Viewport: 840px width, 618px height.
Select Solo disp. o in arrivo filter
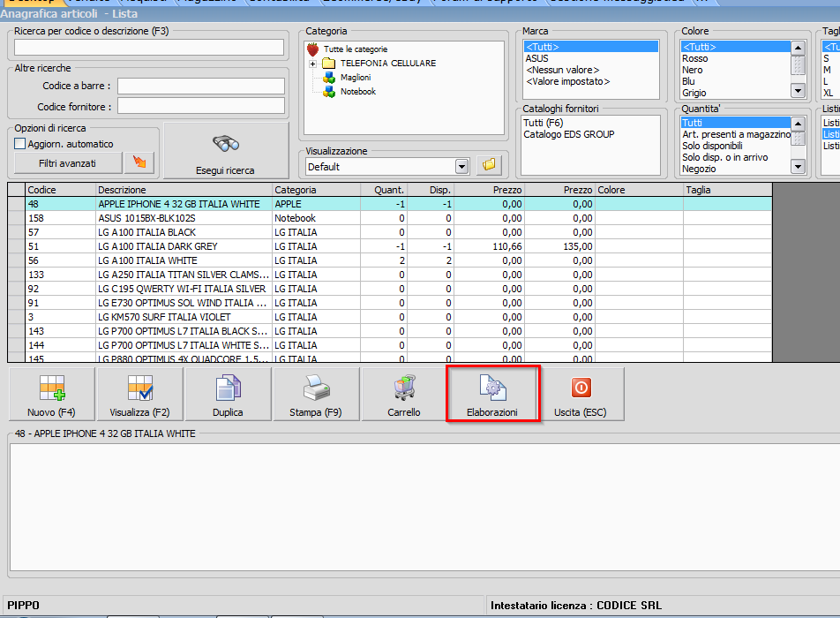736,157
